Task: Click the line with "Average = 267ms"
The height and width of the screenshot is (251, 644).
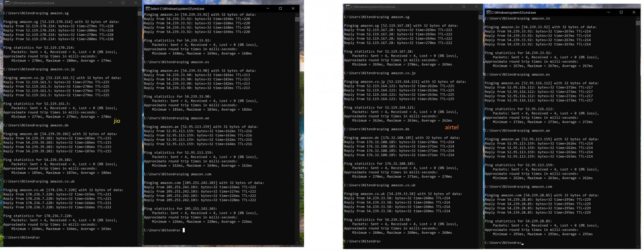Action: pos(543,66)
